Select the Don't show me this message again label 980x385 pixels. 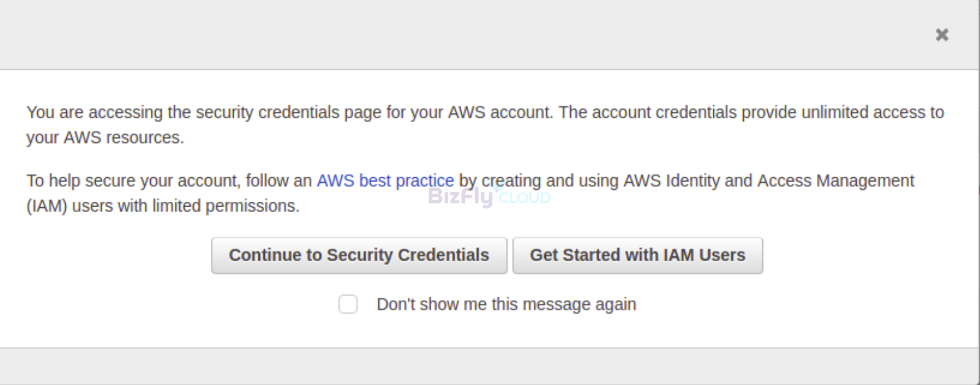tap(506, 304)
